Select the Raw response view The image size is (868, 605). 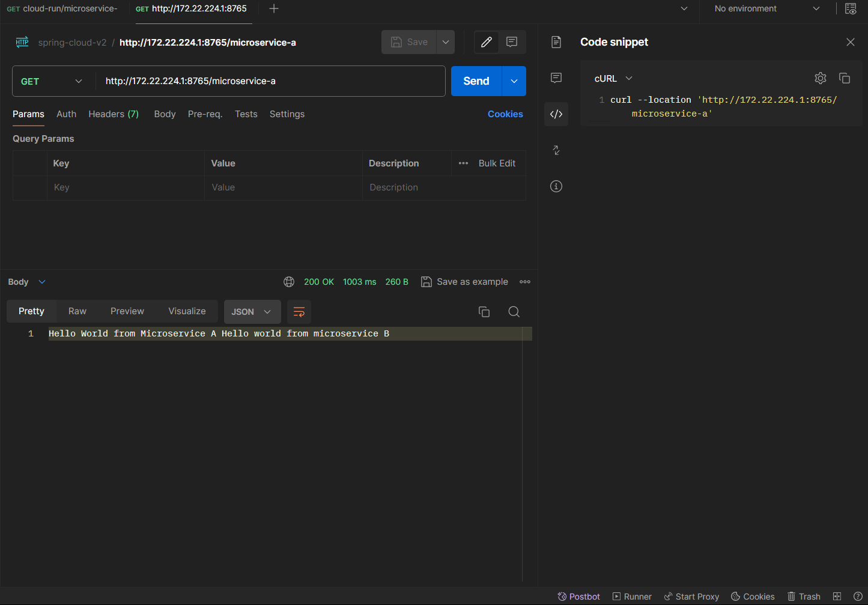[x=77, y=311]
